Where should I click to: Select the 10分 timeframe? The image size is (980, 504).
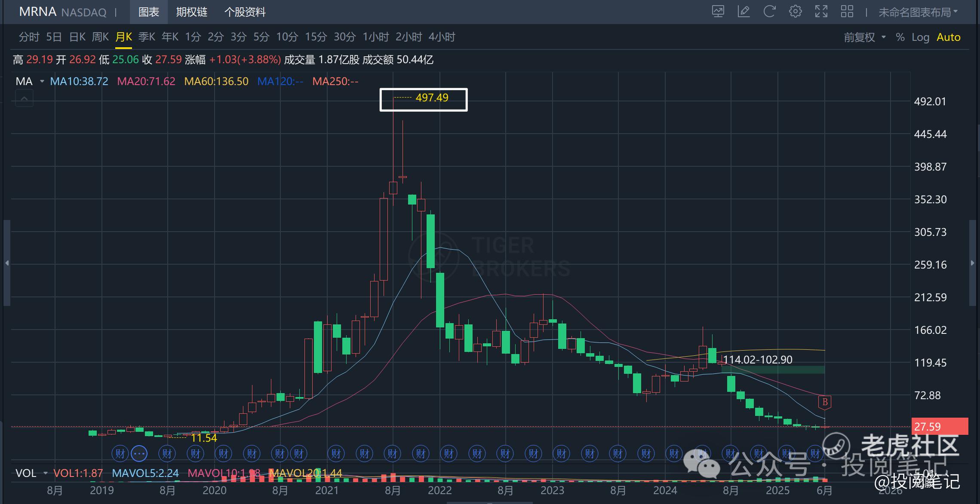[x=287, y=37]
